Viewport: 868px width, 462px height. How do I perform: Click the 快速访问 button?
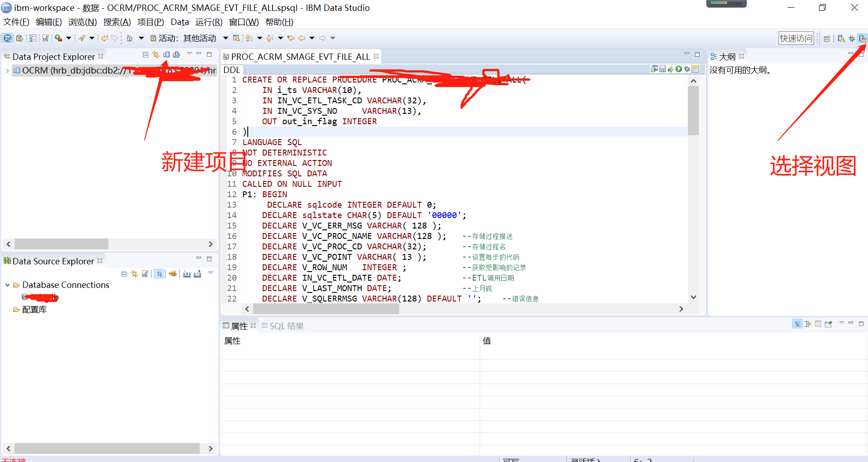coord(796,38)
